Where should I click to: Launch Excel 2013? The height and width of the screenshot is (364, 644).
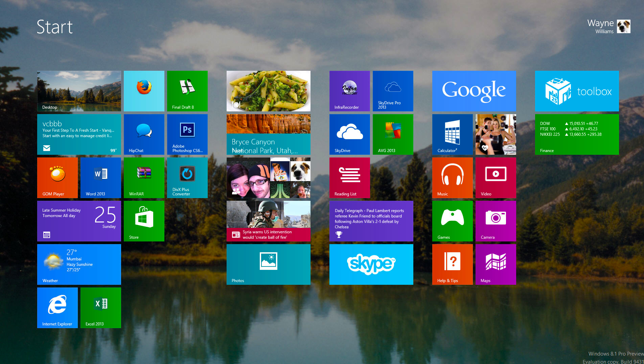100,307
